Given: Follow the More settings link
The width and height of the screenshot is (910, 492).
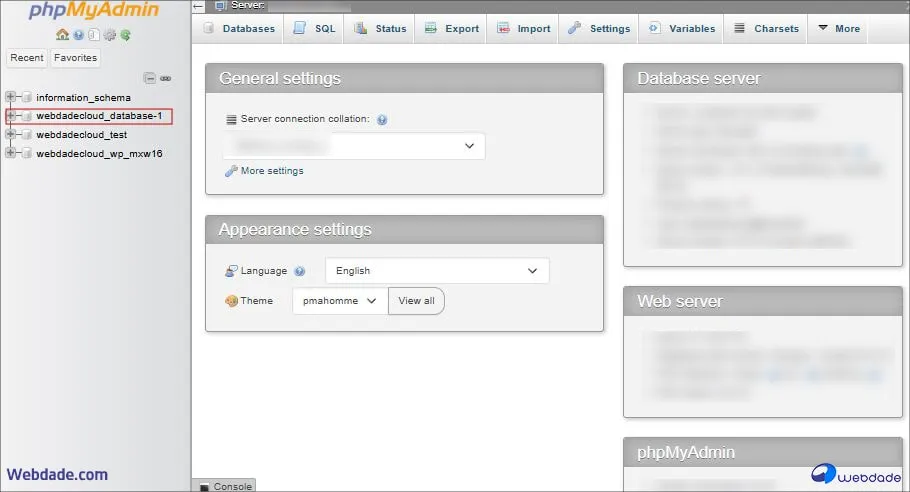Looking at the screenshot, I should (x=271, y=171).
